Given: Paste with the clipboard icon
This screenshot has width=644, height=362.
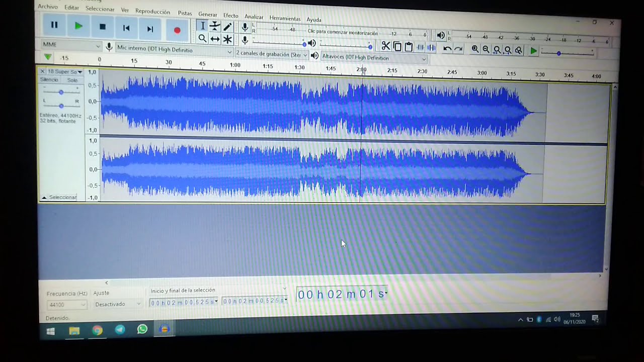Looking at the screenshot, I should (x=409, y=47).
